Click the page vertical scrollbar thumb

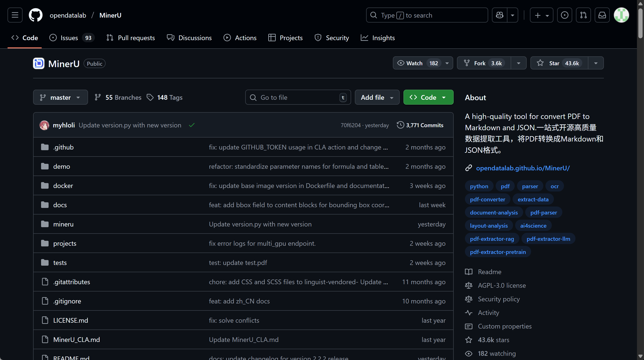pos(640,23)
